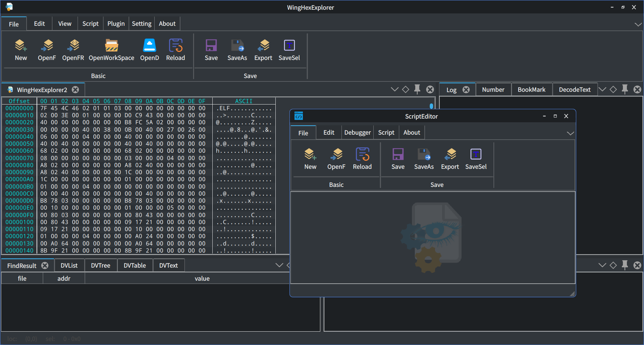
Task: Close the hex editor dock area
Action: (x=430, y=89)
